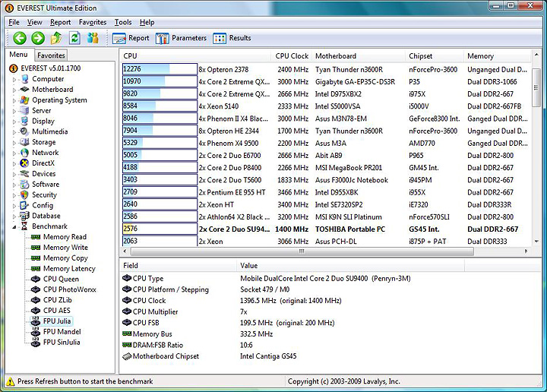
Task: Click the Refresh toolbar icon
Action: 74,38
